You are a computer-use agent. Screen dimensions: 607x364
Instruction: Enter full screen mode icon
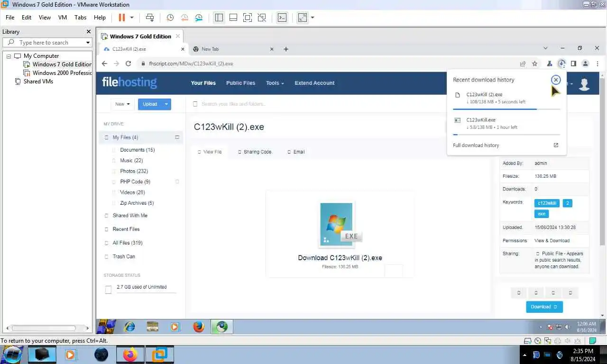pos(247,18)
